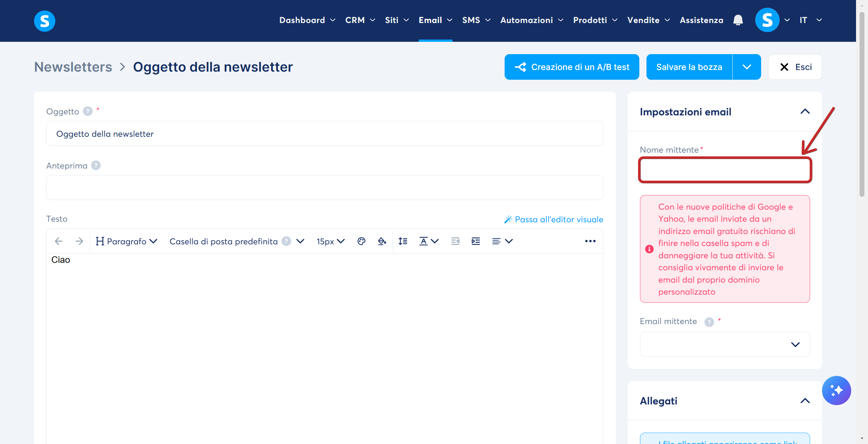Image resolution: width=868 pixels, height=444 pixels.
Task: Open the Dashboard menu
Action: click(307, 20)
